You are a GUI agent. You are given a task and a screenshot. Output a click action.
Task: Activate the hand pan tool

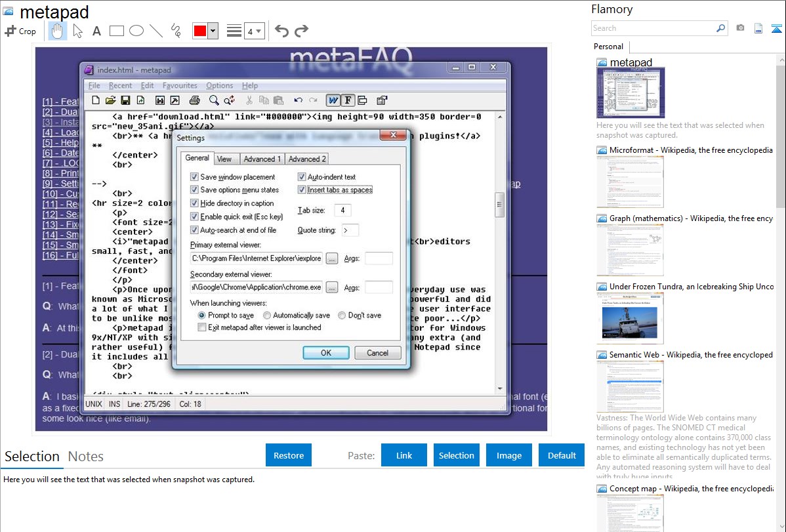point(57,31)
